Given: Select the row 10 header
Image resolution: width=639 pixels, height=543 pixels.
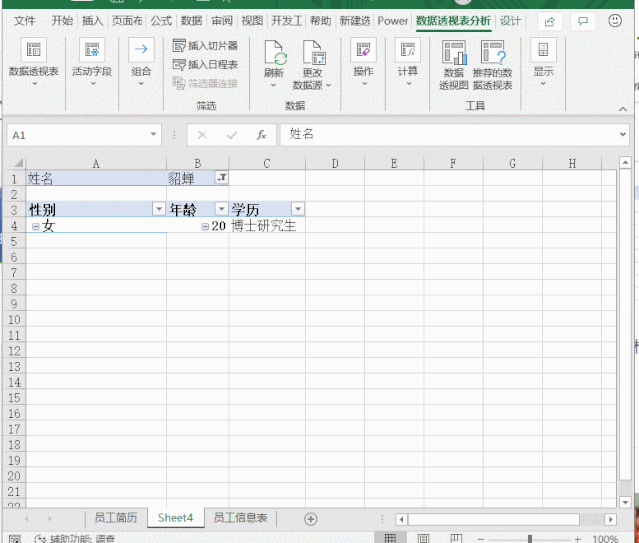Looking at the screenshot, I should (14, 320).
